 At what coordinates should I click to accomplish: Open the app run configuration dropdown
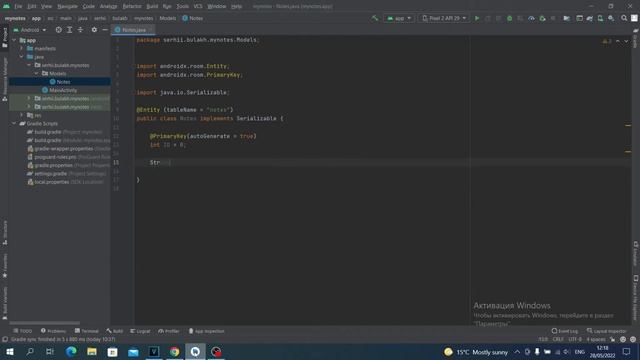(399, 18)
